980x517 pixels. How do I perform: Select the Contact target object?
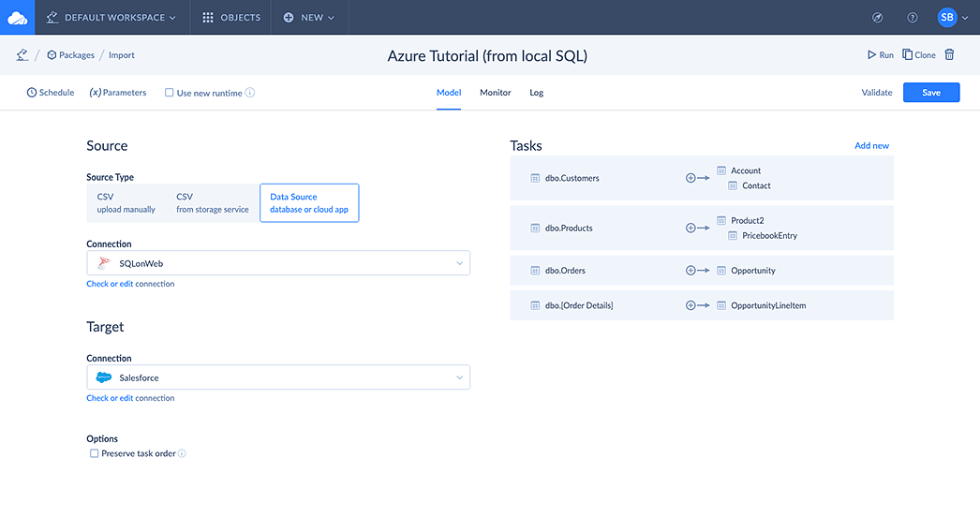tap(756, 185)
